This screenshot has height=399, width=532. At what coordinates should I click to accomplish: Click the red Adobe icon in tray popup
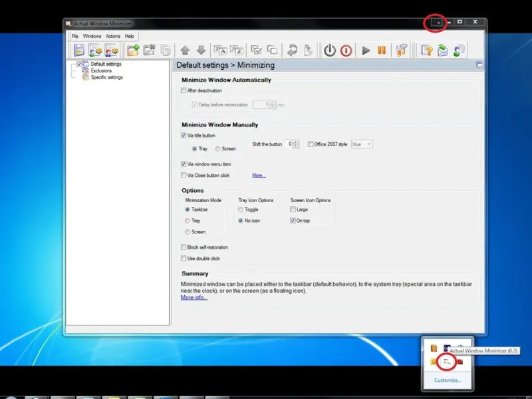tap(460, 362)
